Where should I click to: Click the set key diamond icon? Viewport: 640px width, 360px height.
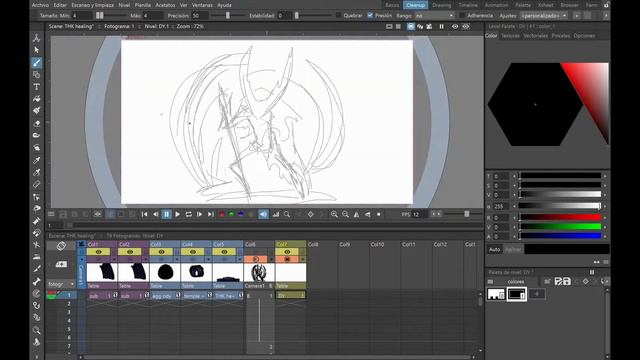pyautogui.click(x=311, y=214)
